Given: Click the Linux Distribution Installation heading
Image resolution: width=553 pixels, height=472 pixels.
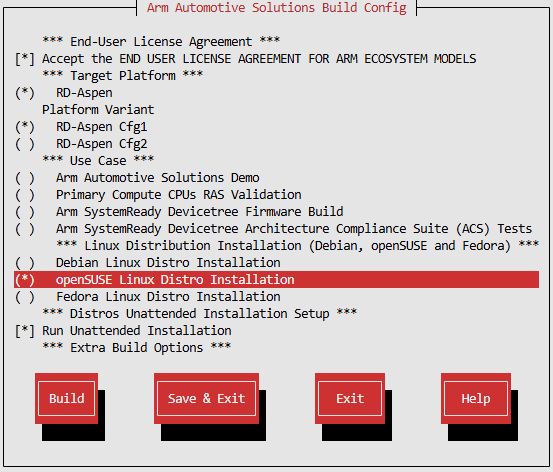Looking at the screenshot, I should pos(298,246).
